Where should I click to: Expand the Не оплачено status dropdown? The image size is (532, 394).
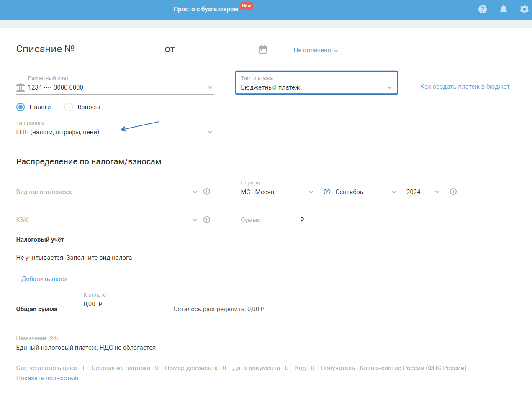(x=316, y=50)
